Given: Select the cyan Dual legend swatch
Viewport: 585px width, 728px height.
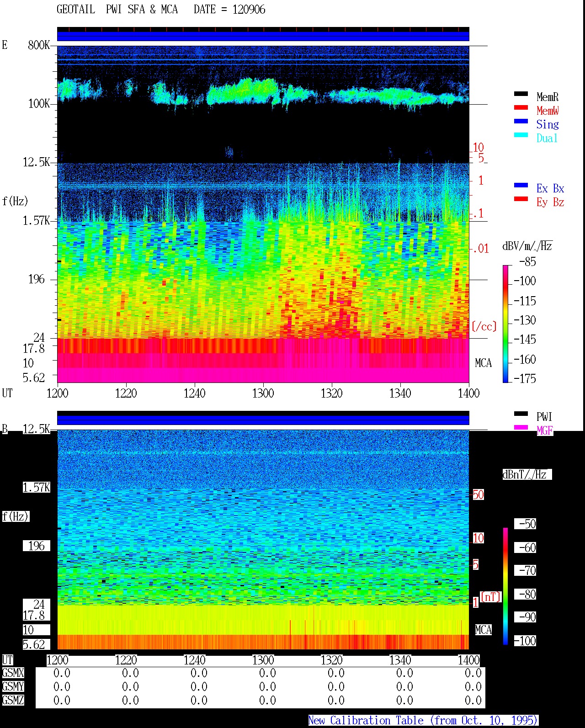Looking at the screenshot, I should [521, 135].
